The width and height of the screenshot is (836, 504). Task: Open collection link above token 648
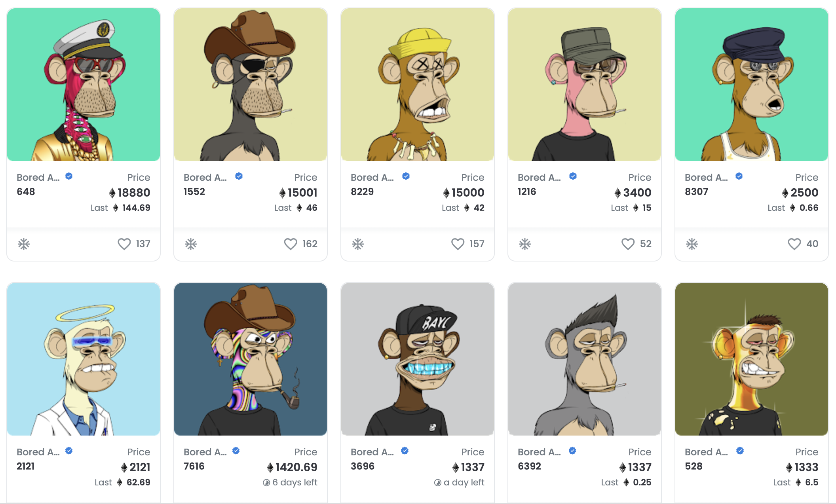coord(38,177)
